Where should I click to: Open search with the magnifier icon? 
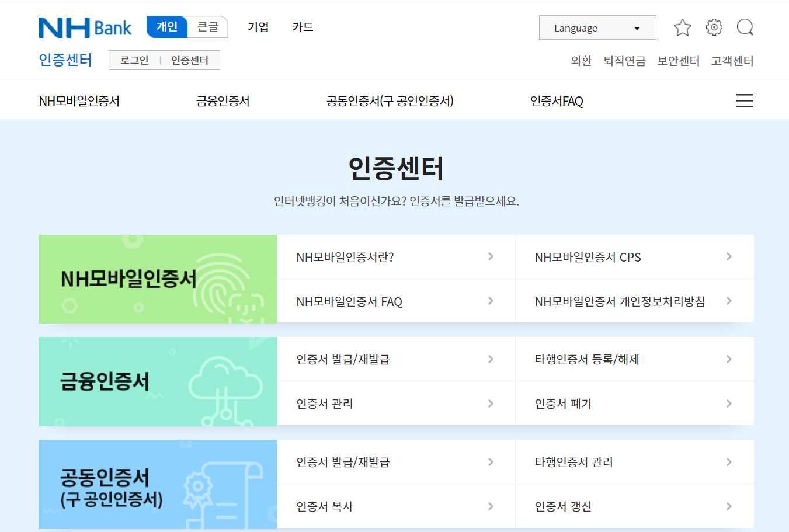point(745,27)
